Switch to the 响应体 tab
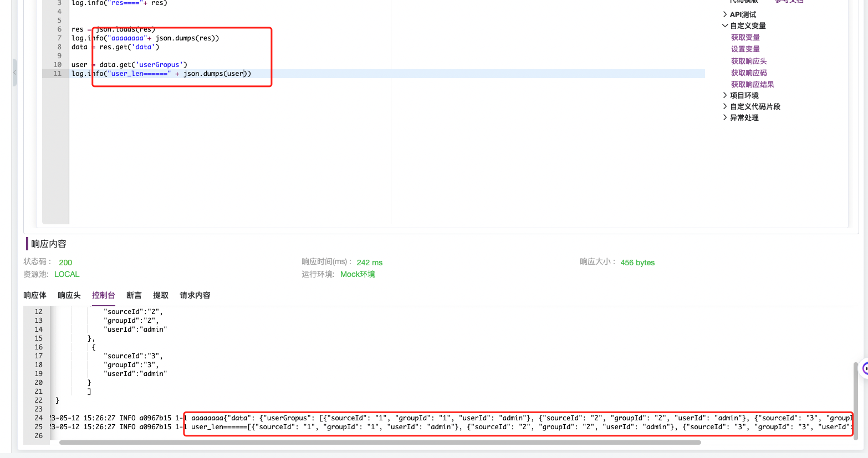The width and height of the screenshot is (868, 458). click(x=35, y=295)
